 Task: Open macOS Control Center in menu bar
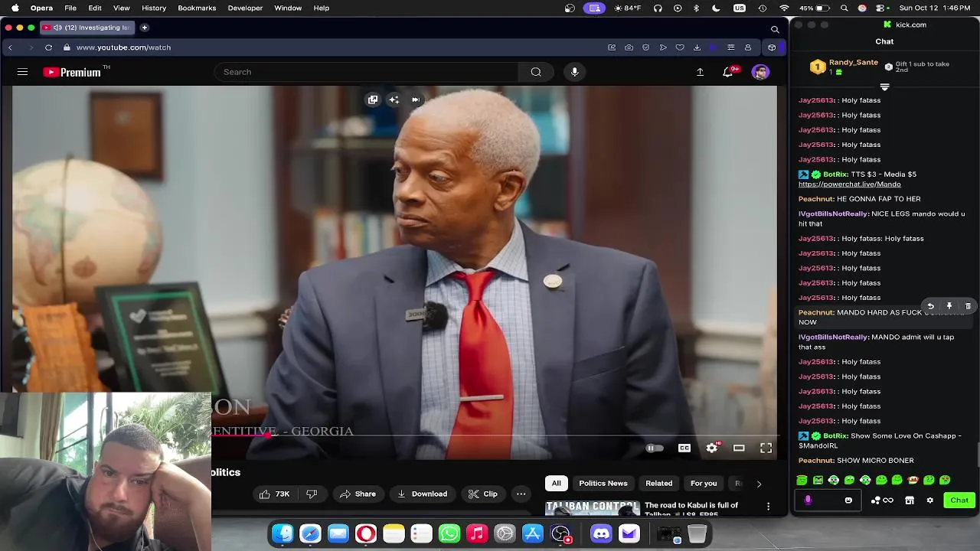pos(879,8)
